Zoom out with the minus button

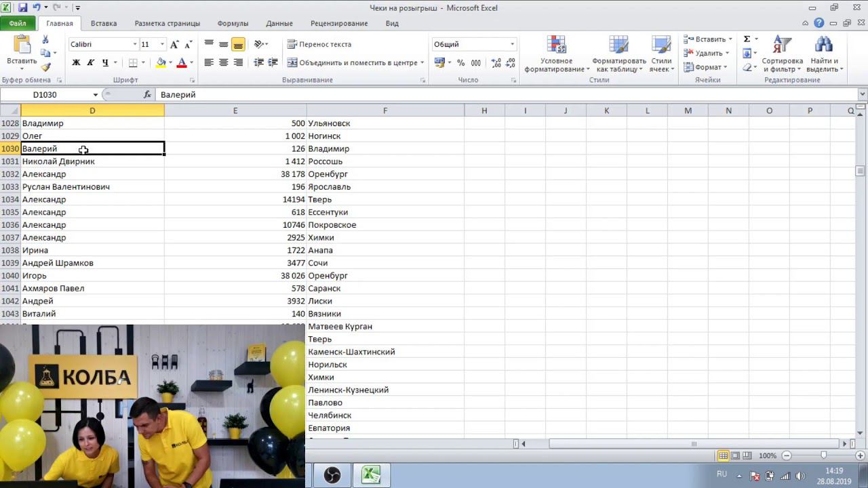787,455
